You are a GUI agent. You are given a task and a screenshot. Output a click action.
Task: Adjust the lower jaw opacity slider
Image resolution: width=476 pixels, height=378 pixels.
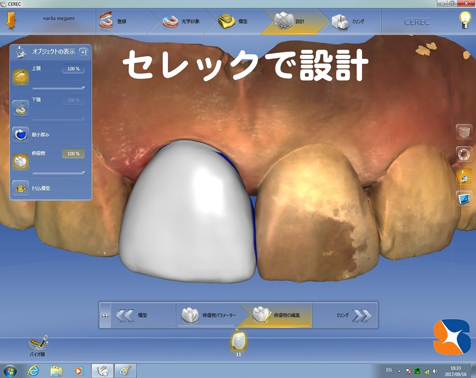pos(59,119)
